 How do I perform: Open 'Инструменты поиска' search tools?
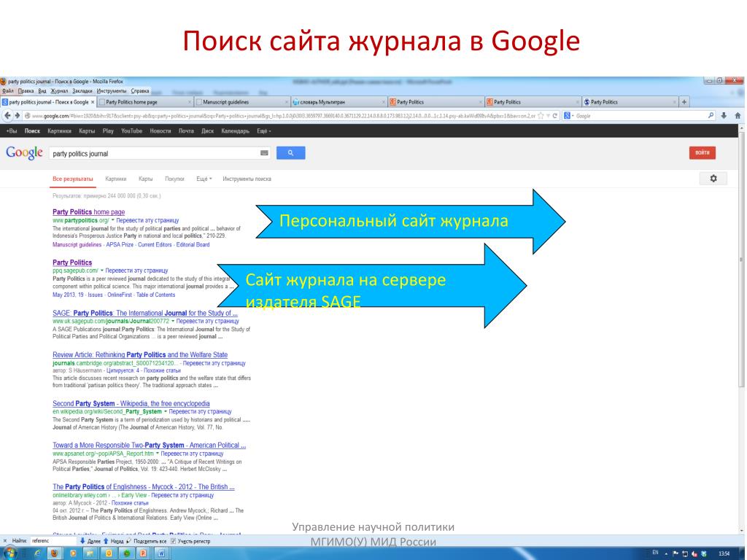(247, 179)
